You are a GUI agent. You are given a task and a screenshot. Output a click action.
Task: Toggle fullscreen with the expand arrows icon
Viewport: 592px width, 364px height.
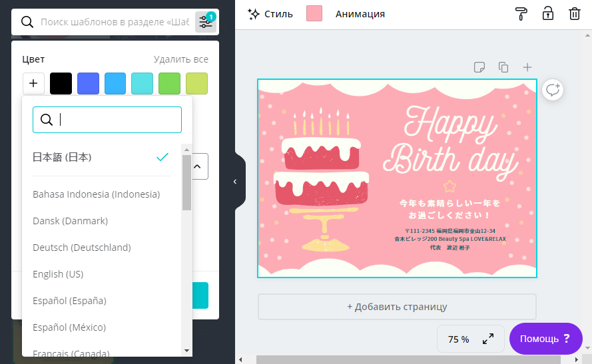click(488, 339)
